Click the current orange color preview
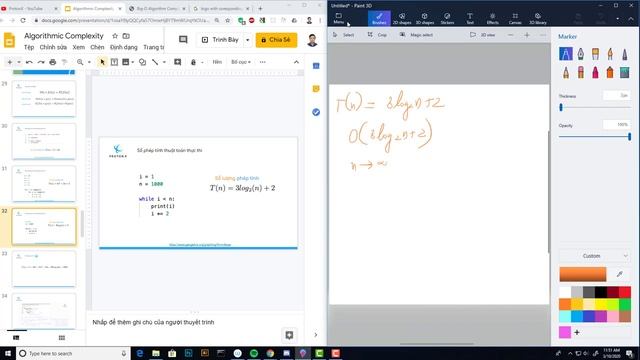This screenshot has height=360, width=640. point(583,274)
